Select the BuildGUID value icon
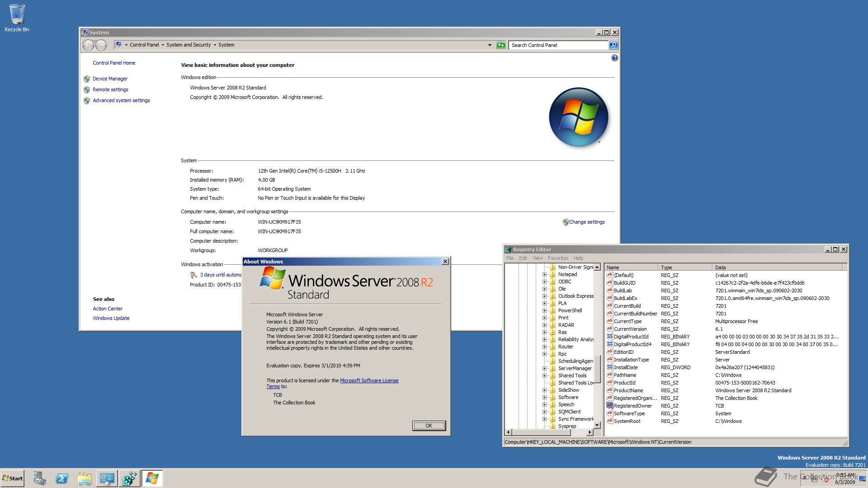This screenshot has height=488, width=868. 609,282
